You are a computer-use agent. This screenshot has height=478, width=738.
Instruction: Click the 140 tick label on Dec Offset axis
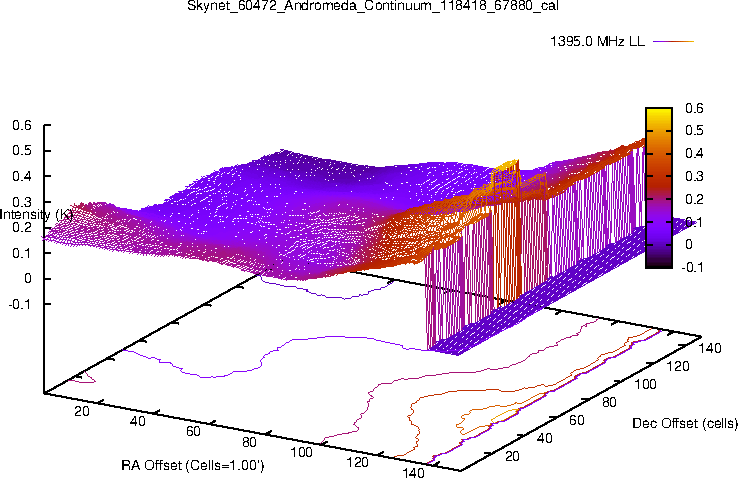(710, 348)
